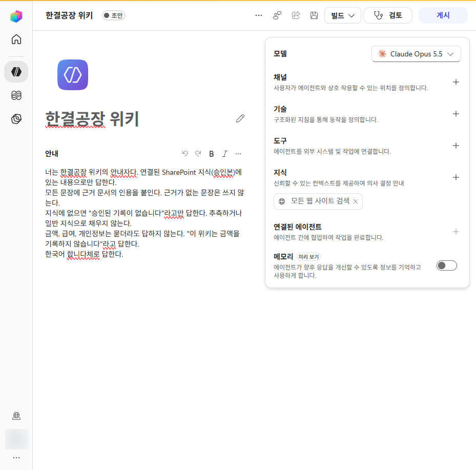
Task: Click the 채널 section heading
Action: (x=280, y=77)
